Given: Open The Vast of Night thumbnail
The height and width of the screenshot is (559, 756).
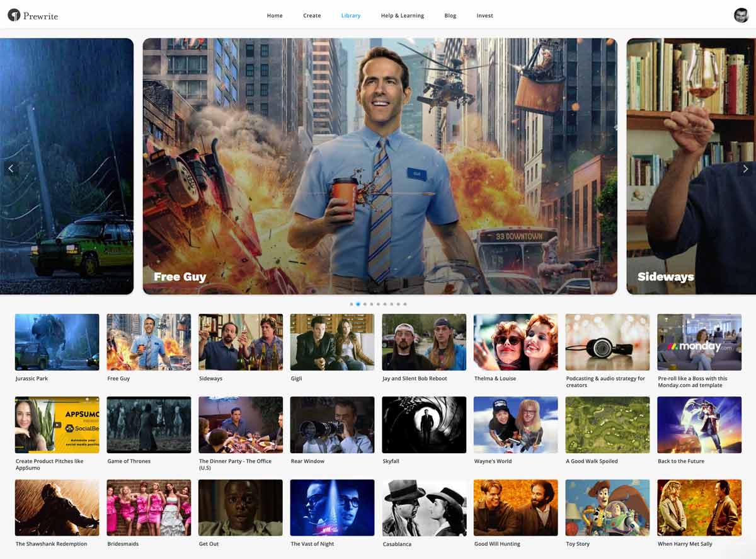Looking at the screenshot, I should (332, 507).
